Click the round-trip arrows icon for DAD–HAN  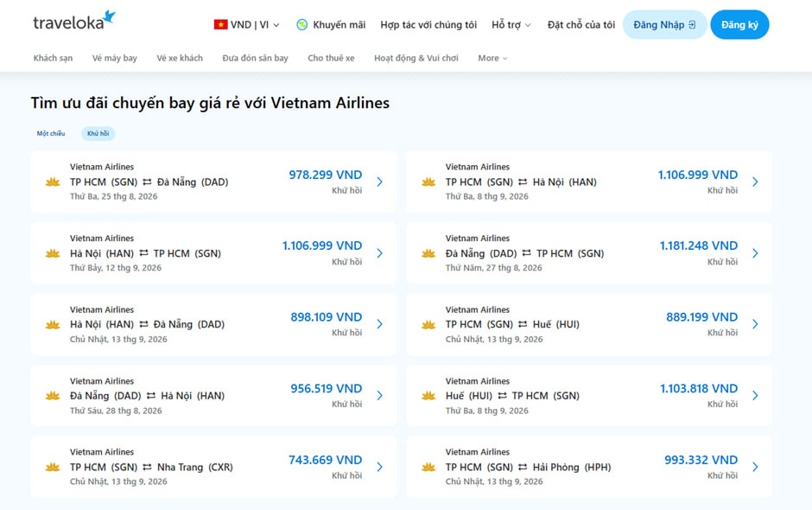150,395
